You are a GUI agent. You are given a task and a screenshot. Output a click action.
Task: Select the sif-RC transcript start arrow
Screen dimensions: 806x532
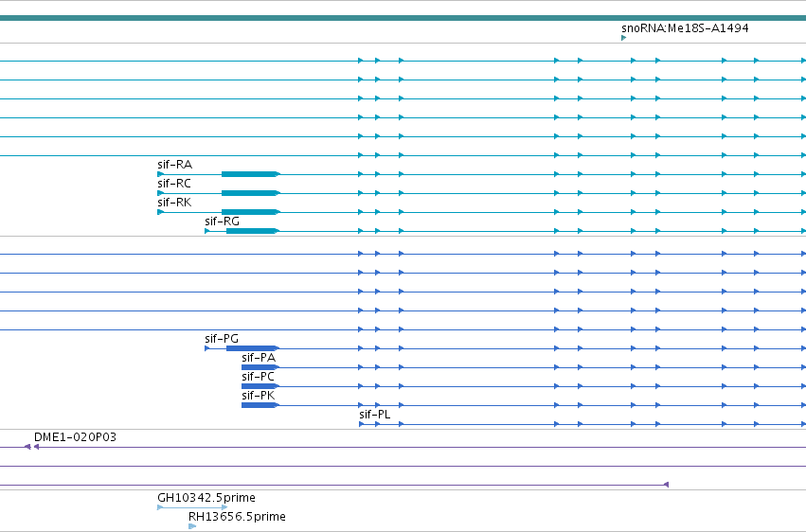(x=160, y=193)
